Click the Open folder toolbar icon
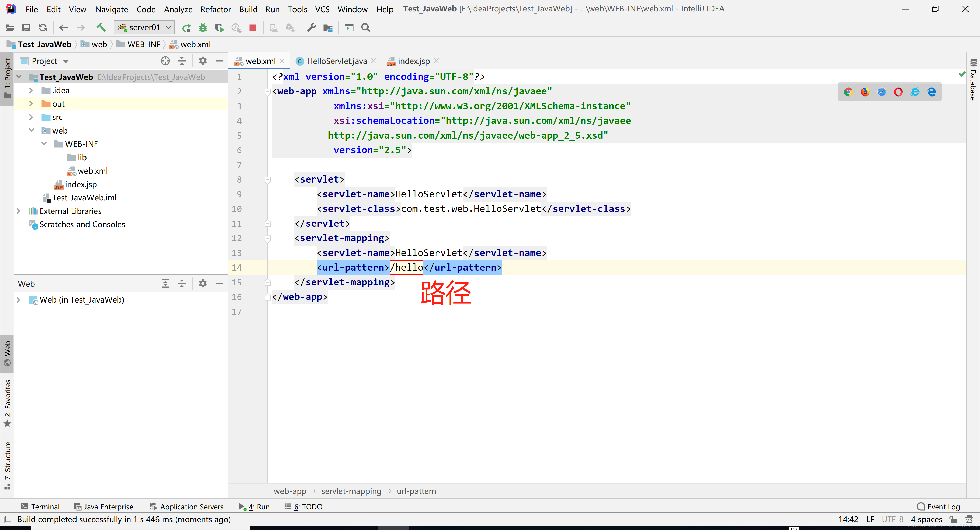 [10, 27]
